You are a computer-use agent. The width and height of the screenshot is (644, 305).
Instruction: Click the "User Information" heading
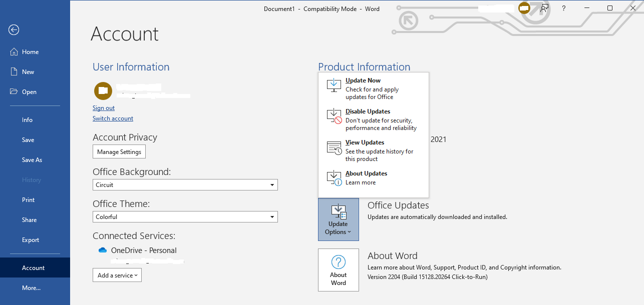[x=131, y=67]
